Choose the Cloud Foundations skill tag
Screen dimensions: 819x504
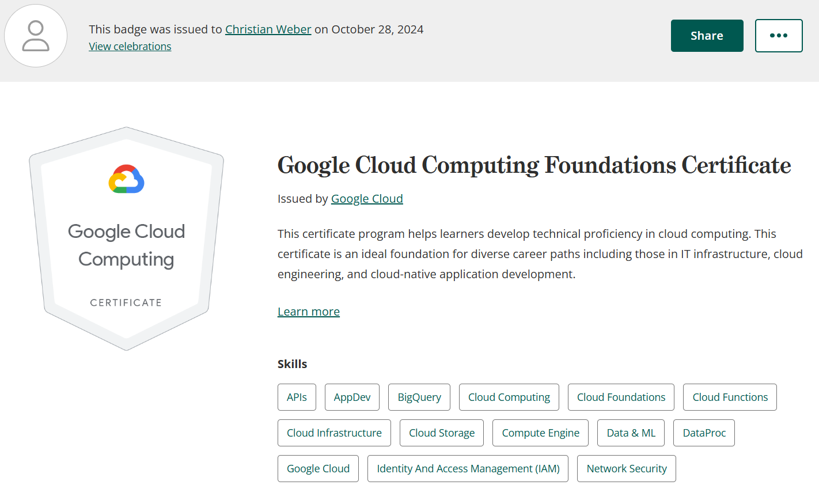pos(621,397)
